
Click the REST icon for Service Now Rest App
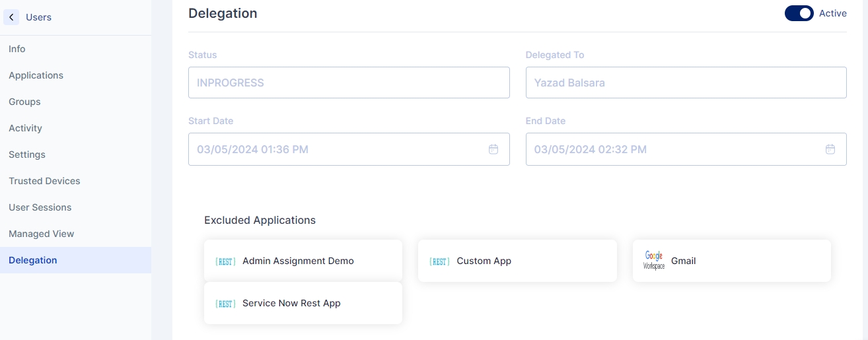[225, 304]
